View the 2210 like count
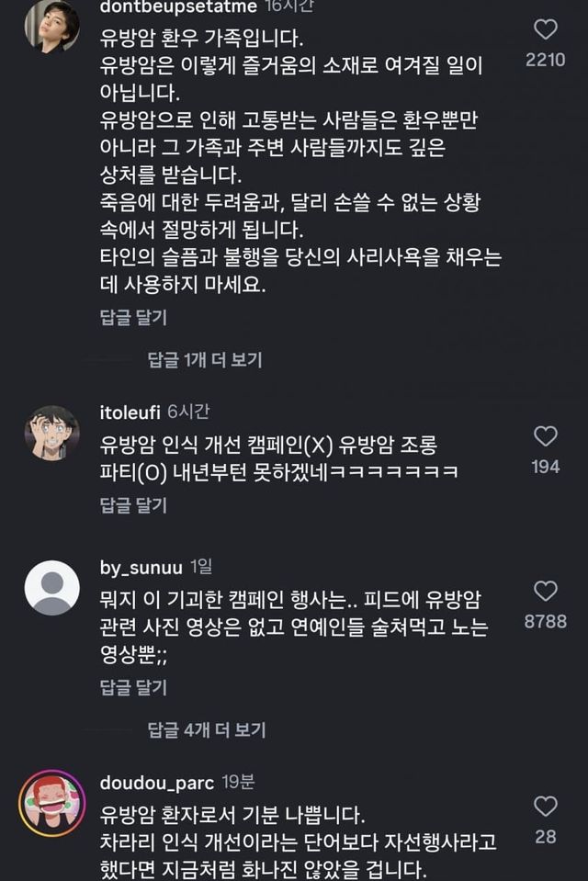 pos(546,62)
